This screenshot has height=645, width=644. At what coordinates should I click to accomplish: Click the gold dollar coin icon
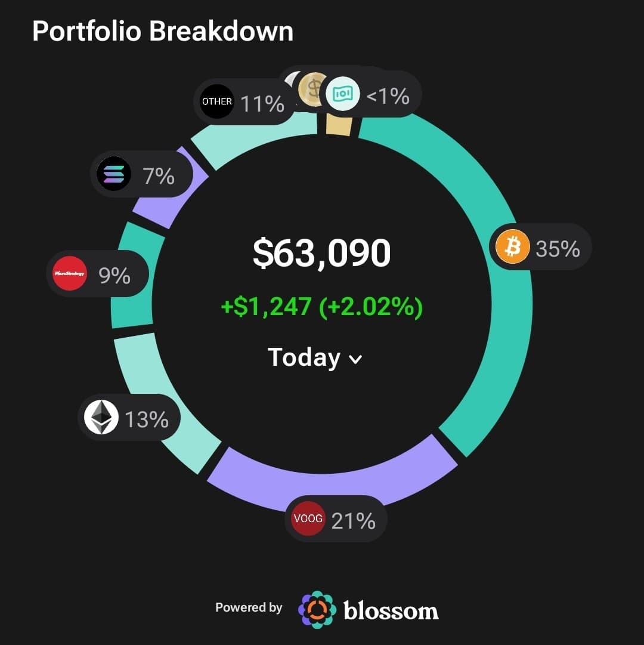coord(312,88)
